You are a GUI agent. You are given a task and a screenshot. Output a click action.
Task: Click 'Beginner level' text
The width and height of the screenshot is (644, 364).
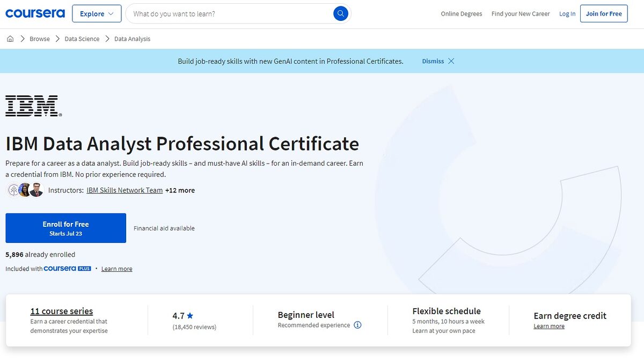click(306, 315)
